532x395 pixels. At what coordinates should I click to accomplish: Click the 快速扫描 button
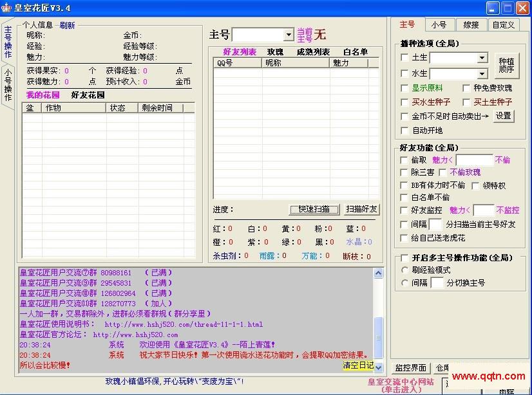(313, 209)
